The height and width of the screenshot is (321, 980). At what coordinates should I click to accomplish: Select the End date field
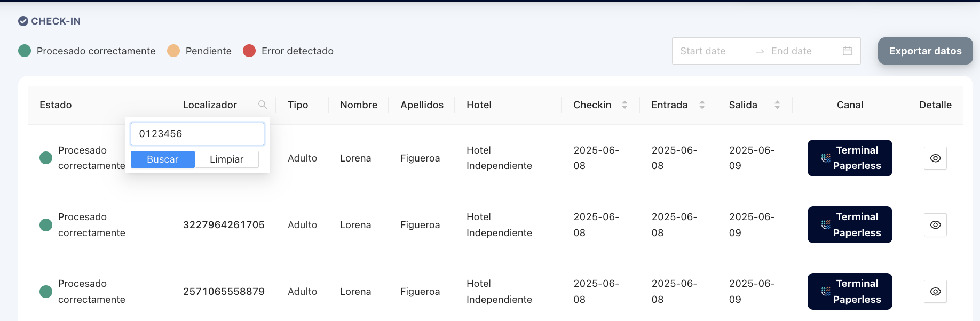tap(801, 51)
